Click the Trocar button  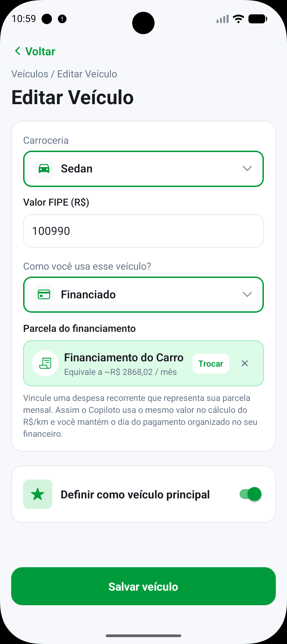pos(211,363)
